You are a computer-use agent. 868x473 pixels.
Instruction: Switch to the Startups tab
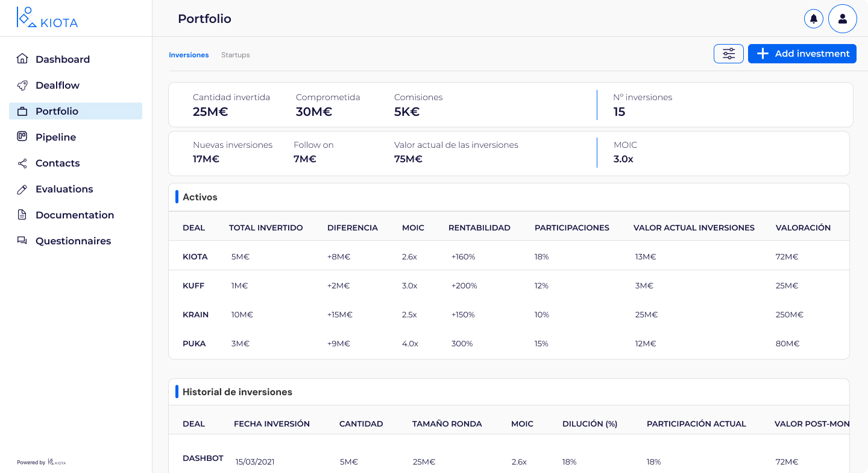(235, 55)
